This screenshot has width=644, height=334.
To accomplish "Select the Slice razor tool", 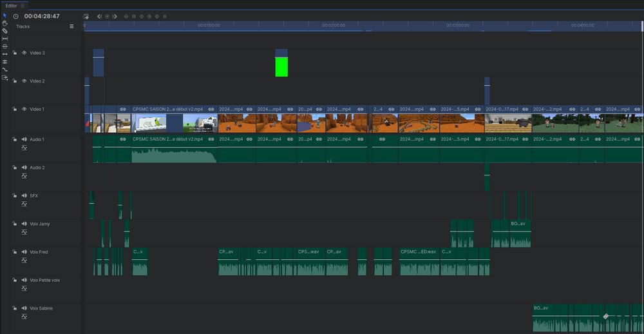I will [x=5, y=31].
